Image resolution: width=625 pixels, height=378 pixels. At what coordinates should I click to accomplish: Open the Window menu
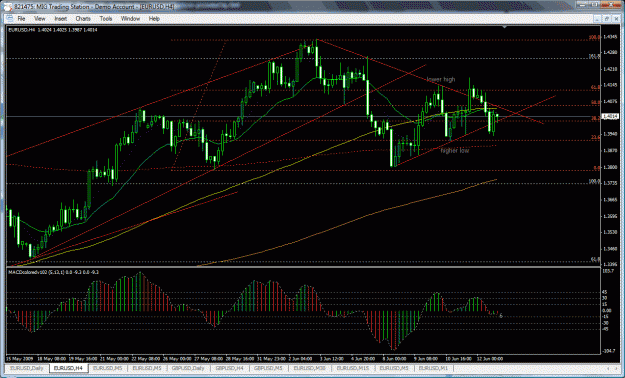(x=130, y=19)
